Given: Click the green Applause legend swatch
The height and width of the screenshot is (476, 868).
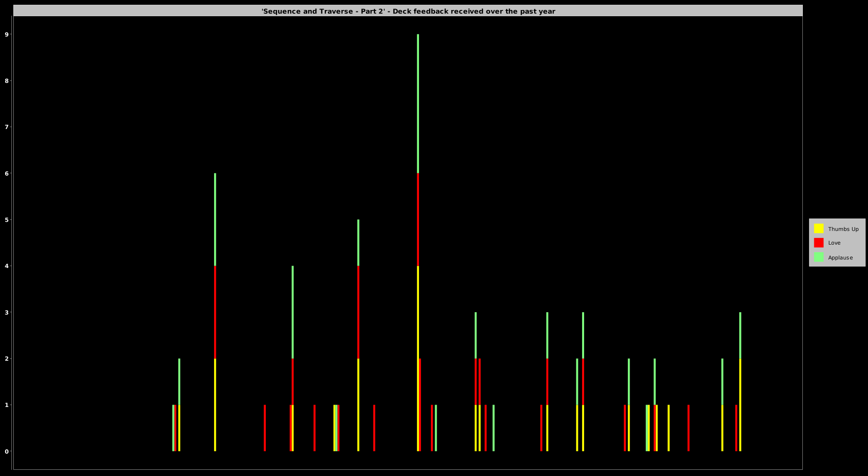Looking at the screenshot, I should click(x=819, y=257).
